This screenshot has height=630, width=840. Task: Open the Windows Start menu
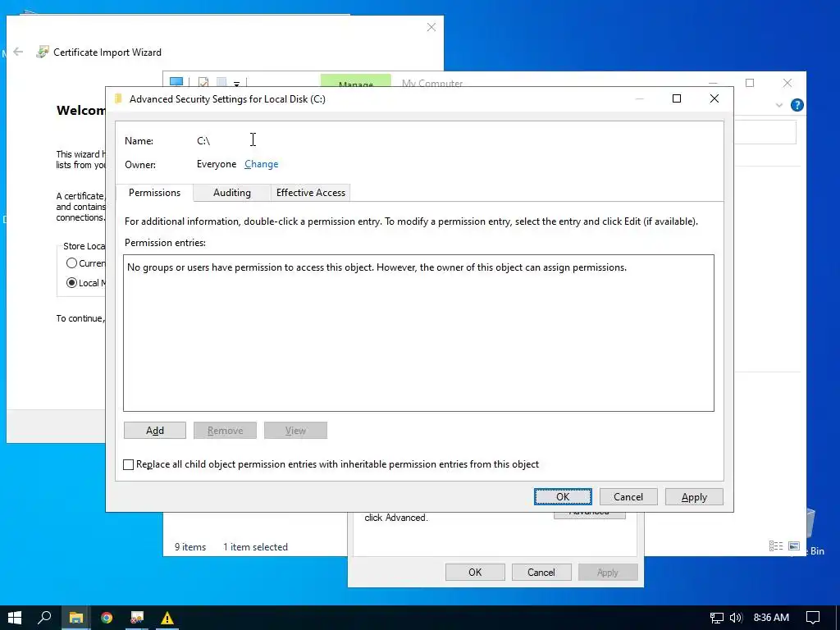point(15,618)
